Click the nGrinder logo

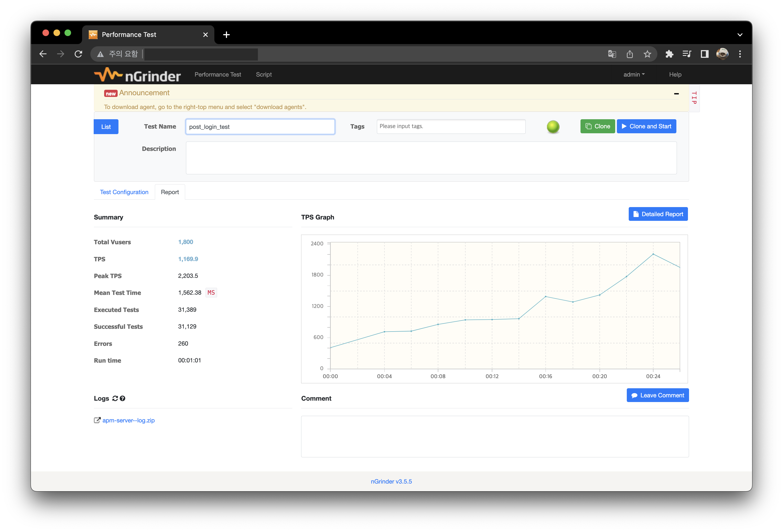pos(137,75)
